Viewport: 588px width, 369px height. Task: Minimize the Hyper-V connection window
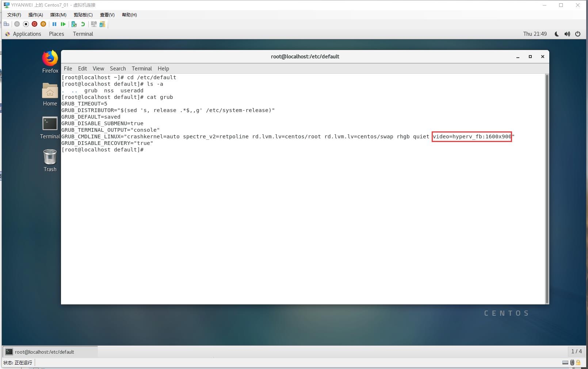545,5
